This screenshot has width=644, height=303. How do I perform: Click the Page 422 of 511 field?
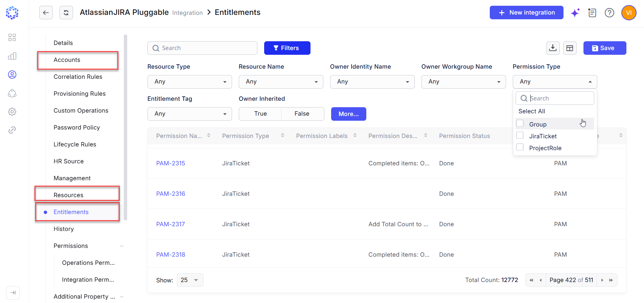(x=571, y=280)
